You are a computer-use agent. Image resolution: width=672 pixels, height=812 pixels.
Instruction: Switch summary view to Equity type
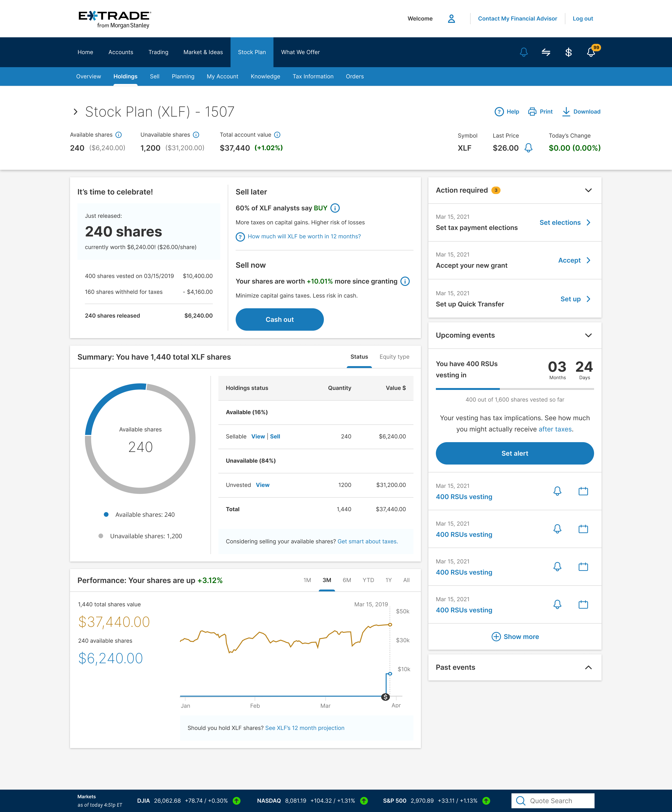tap(394, 357)
